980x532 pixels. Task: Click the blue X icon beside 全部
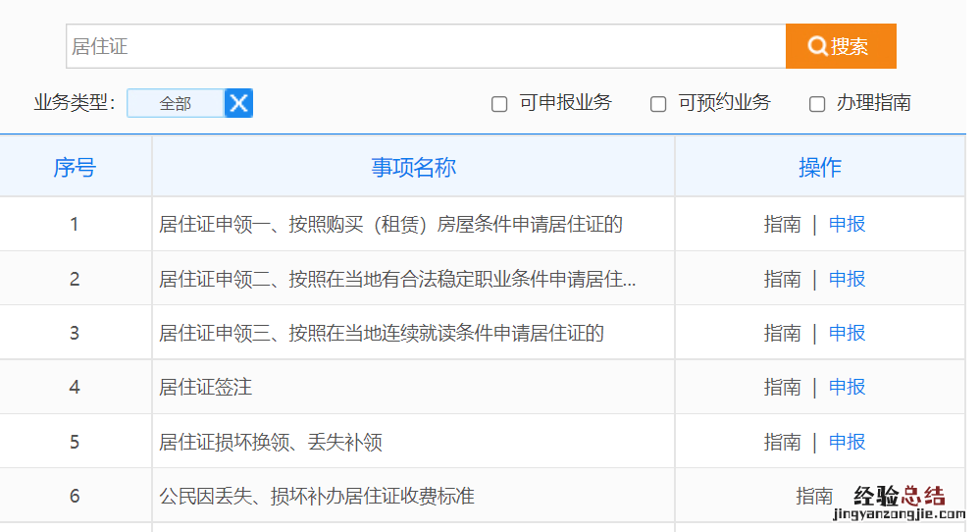(x=238, y=103)
